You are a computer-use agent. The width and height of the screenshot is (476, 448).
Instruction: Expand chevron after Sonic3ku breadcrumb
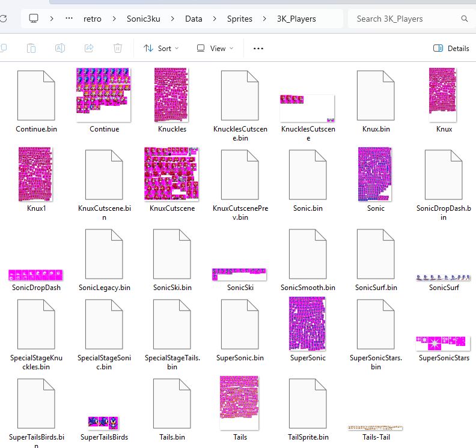point(172,19)
